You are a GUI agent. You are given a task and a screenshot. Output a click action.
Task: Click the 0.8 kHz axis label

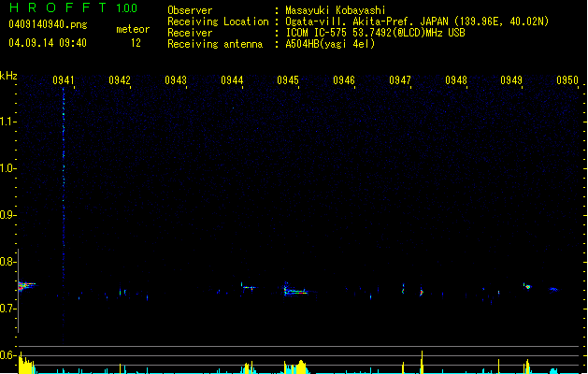tap(7, 262)
